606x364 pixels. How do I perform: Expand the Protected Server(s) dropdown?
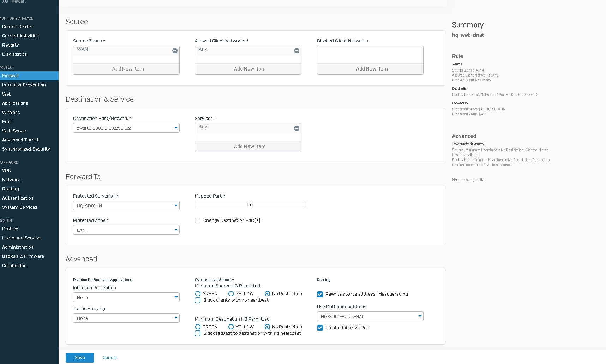click(126, 206)
